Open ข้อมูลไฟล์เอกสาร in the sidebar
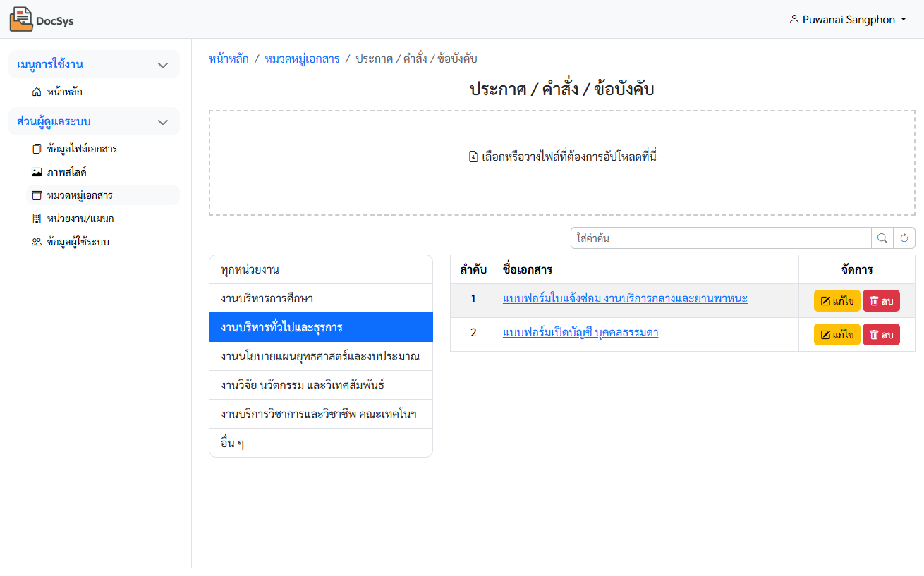Viewport: 924px width, 576px height. point(82,149)
